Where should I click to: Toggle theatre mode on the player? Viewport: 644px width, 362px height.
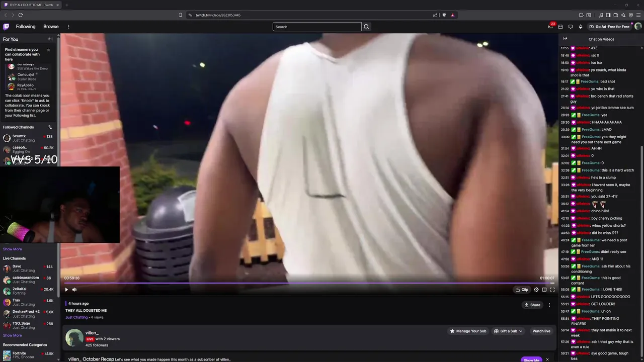[x=544, y=290]
